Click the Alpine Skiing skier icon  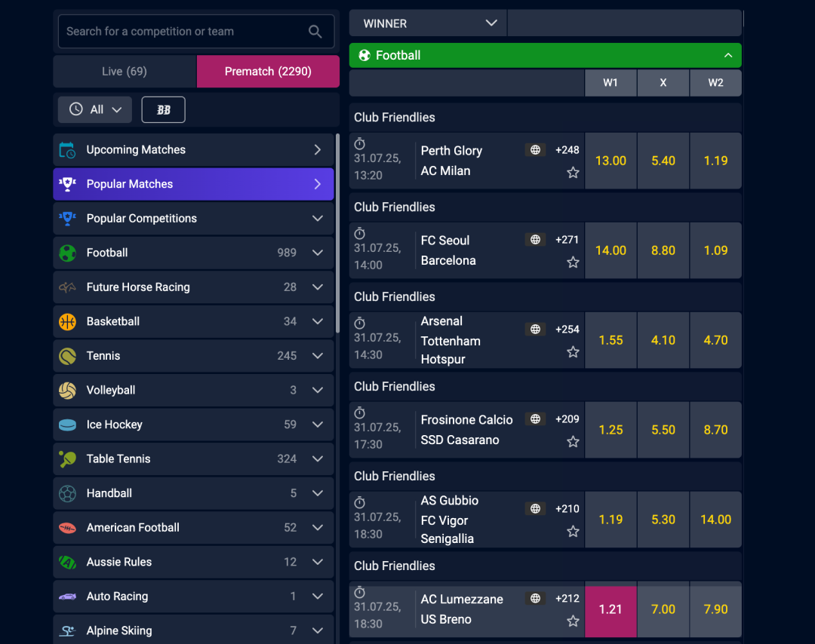click(68, 631)
